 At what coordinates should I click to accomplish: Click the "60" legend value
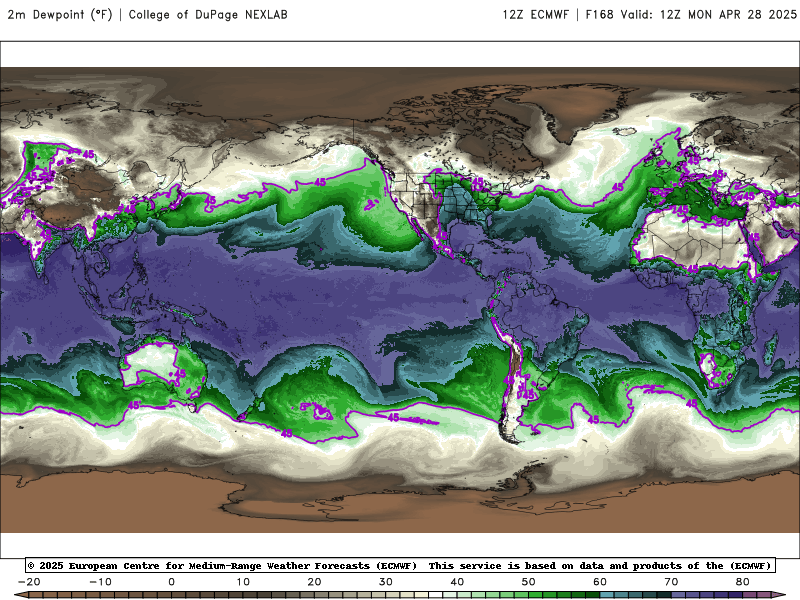tap(600, 582)
